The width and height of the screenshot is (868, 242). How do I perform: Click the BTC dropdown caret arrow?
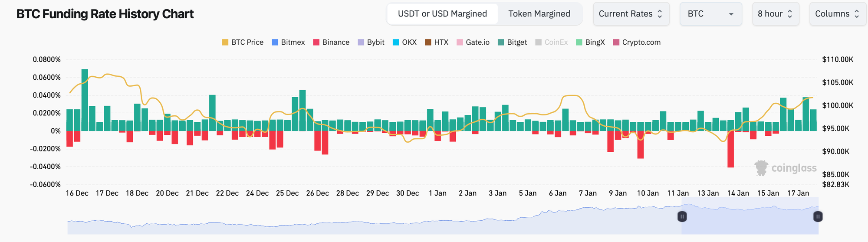point(731,14)
